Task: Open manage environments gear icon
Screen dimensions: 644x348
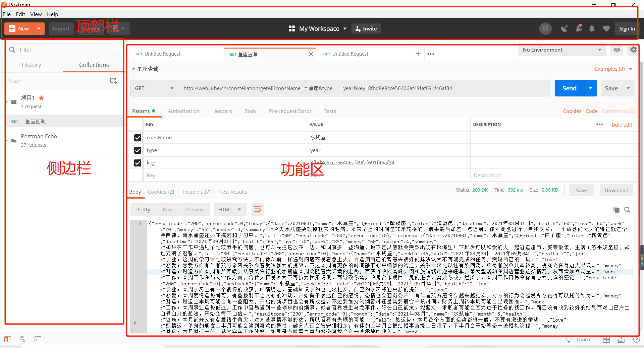Action: (633, 50)
